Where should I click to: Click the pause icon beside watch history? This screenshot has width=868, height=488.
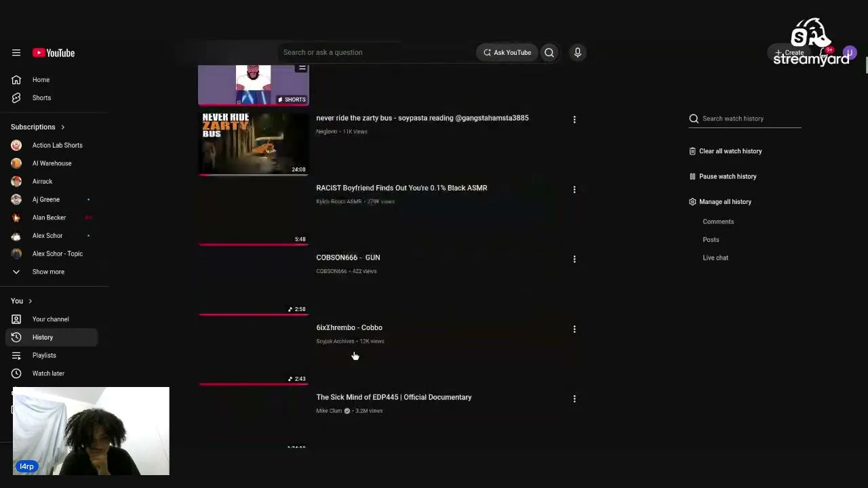click(692, 176)
